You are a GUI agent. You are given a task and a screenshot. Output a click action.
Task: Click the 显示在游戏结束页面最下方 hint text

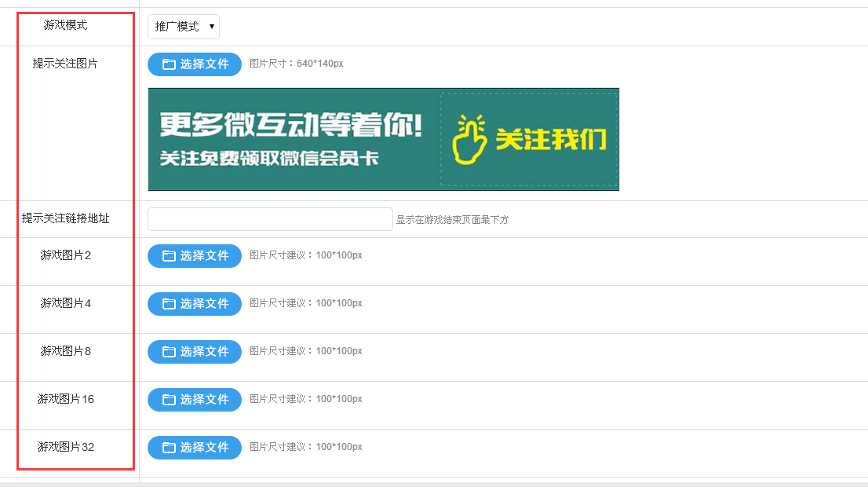pyautogui.click(x=452, y=220)
